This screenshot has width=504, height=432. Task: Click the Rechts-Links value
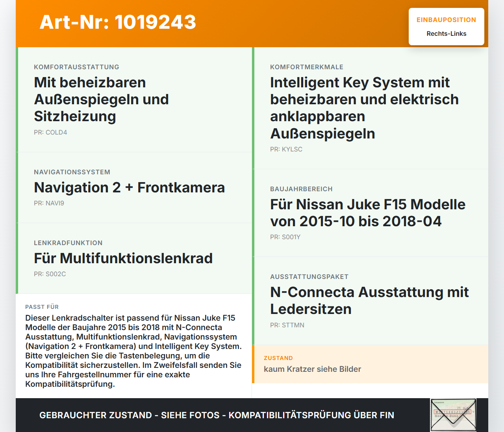click(447, 34)
